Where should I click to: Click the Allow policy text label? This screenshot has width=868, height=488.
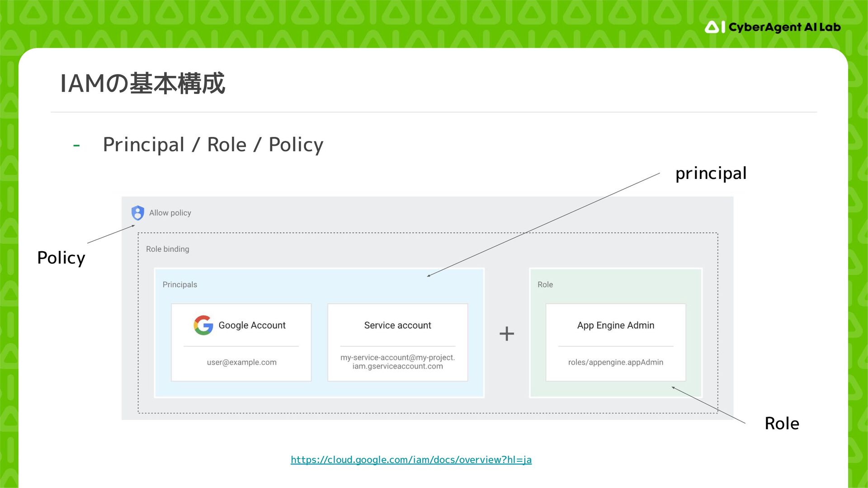click(x=170, y=213)
